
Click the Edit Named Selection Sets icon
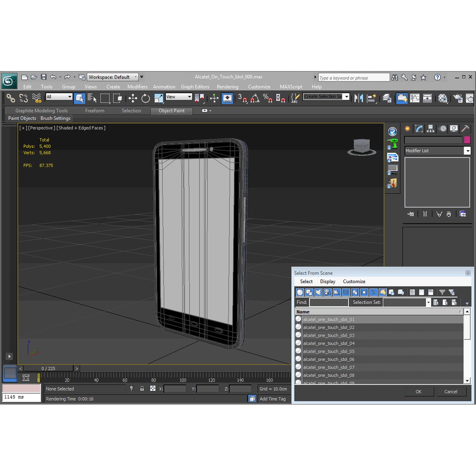click(294, 98)
